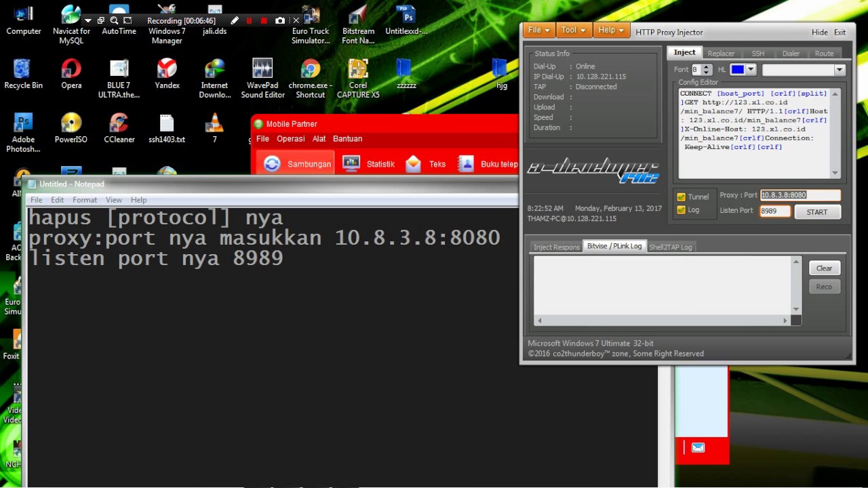Click the Font size spinner arrows
This screenshot has height=488, width=868.
[707, 70]
